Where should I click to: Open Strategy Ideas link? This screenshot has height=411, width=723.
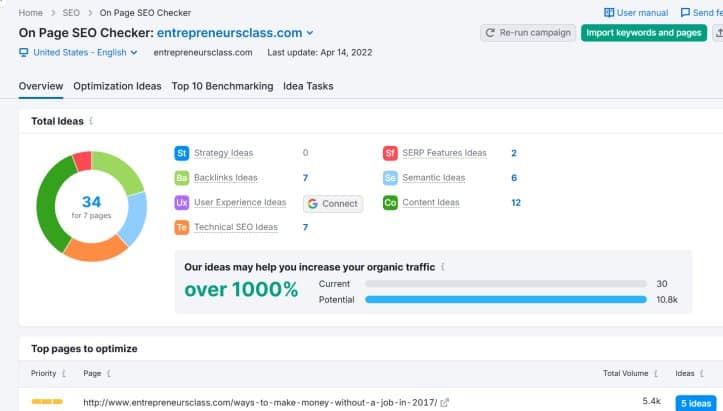(224, 153)
